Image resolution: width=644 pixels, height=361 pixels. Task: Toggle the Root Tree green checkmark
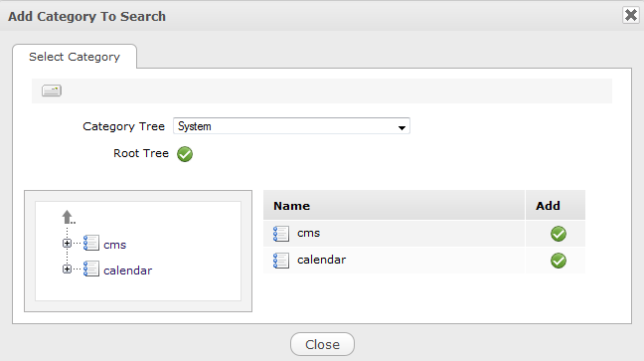185,154
